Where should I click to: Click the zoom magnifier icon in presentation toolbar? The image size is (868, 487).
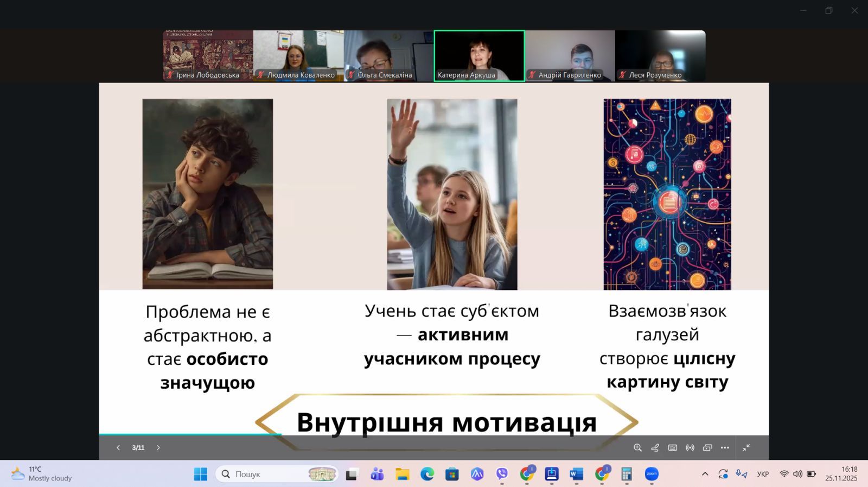637,448
